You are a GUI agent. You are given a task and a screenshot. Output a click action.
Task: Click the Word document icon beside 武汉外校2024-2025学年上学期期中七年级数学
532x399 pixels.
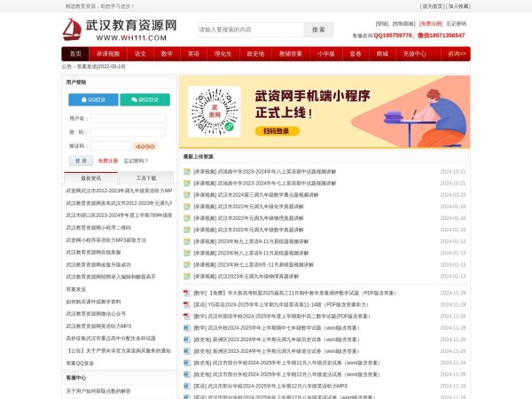click(186, 327)
